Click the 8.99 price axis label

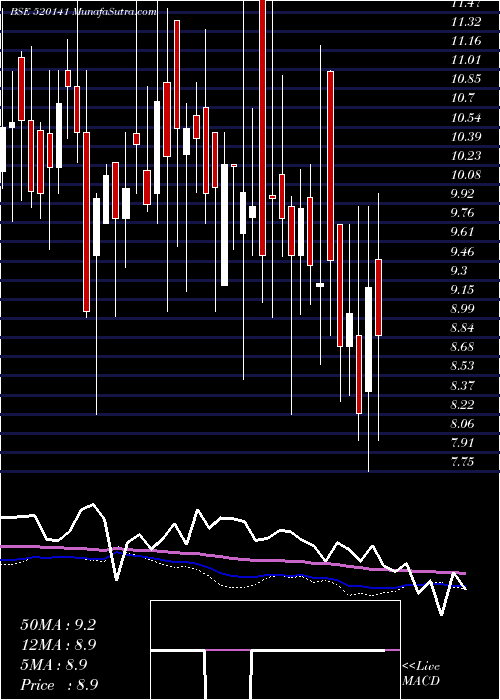(x=463, y=309)
